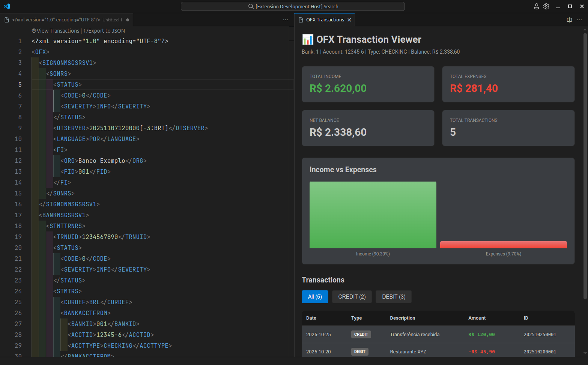Click the file icon on OFX Transactions tab
The width and height of the screenshot is (588, 365).
301,20
